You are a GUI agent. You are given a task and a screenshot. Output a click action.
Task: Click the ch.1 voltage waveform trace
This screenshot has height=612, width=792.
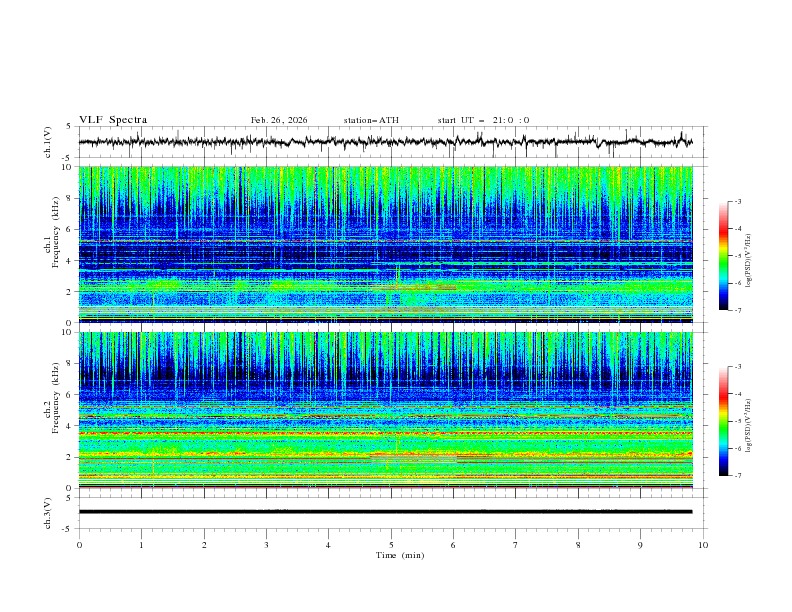pyautogui.click(x=385, y=142)
